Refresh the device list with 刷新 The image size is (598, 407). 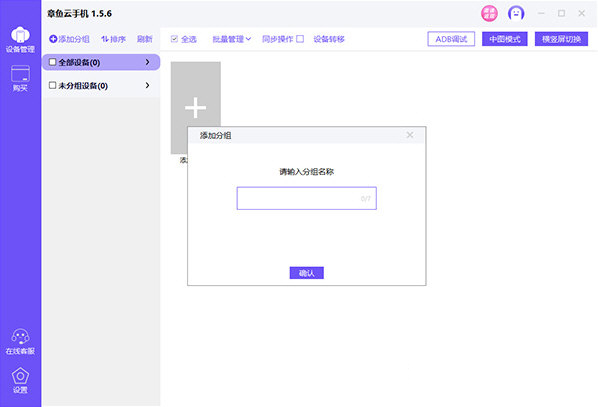[145, 39]
